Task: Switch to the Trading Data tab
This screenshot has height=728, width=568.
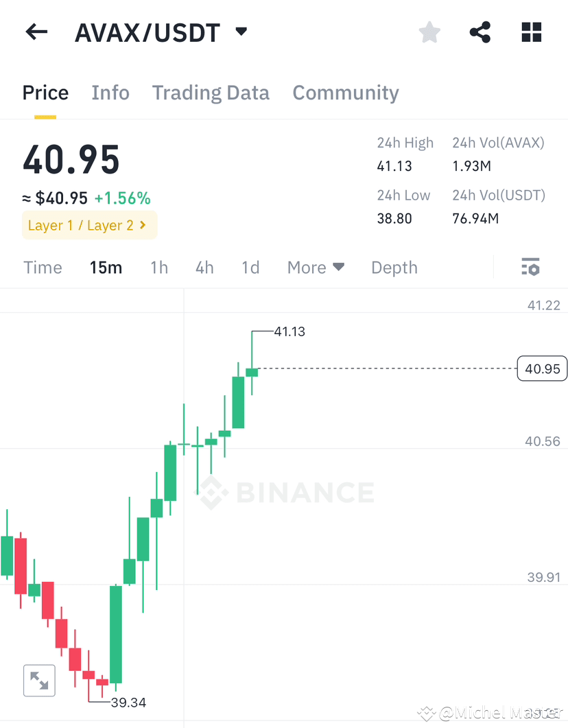Action: 211,93
